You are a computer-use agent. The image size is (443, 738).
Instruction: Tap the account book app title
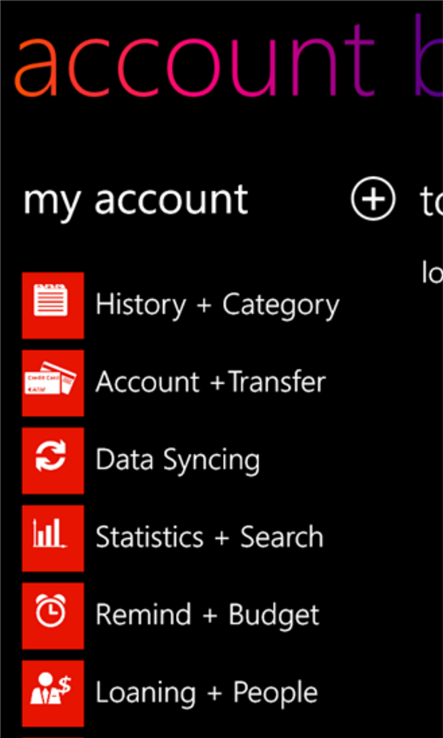[228, 54]
